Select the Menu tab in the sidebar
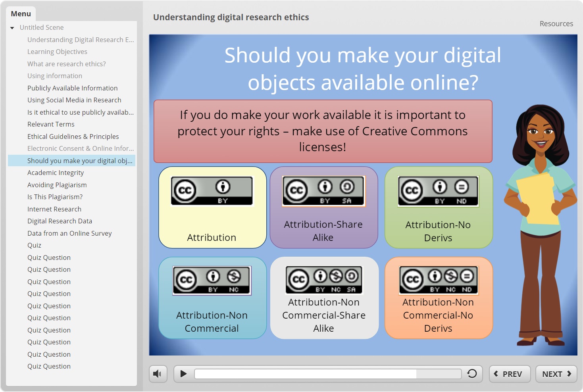This screenshot has width=583, height=392. click(21, 14)
